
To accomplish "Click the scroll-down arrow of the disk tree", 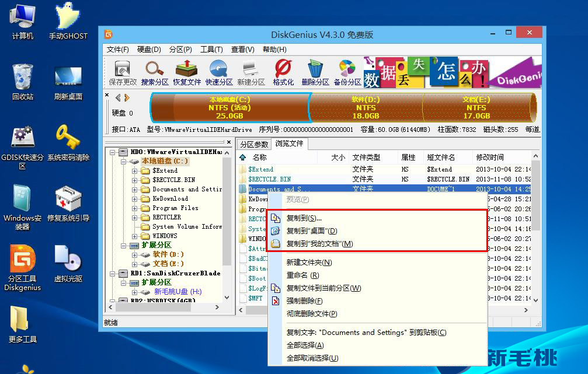I will coord(227,298).
